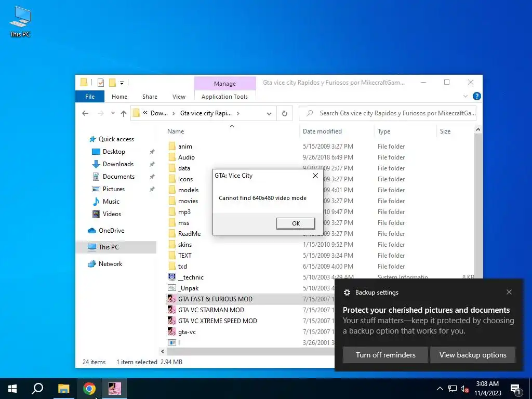The height and width of the screenshot is (399, 532).
Task: Go back with the back arrow
Action: [x=85, y=113]
